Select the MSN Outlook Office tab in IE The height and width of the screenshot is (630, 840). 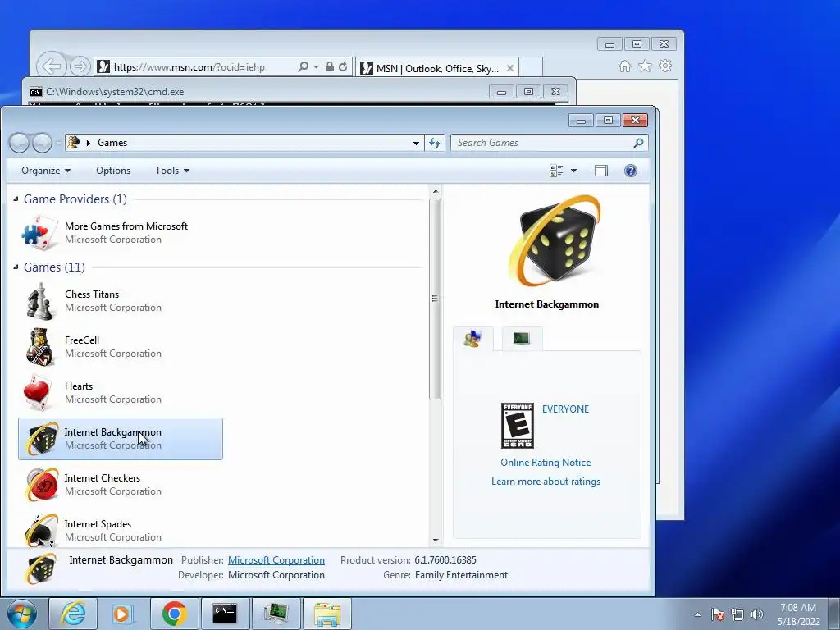point(436,68)
